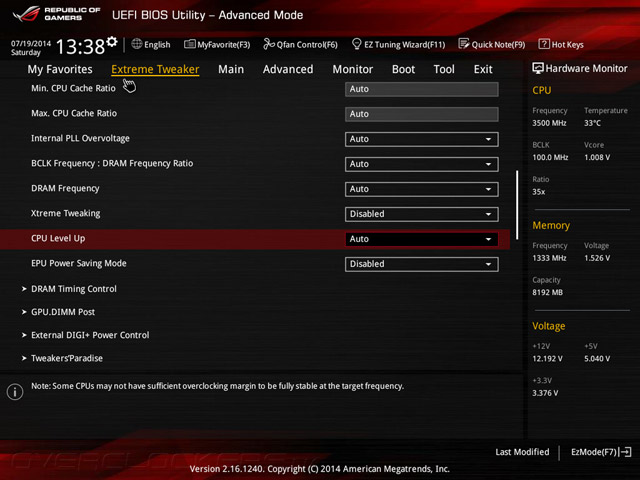Click the Max. CPU Cache Ratio field

click(422, 114)
